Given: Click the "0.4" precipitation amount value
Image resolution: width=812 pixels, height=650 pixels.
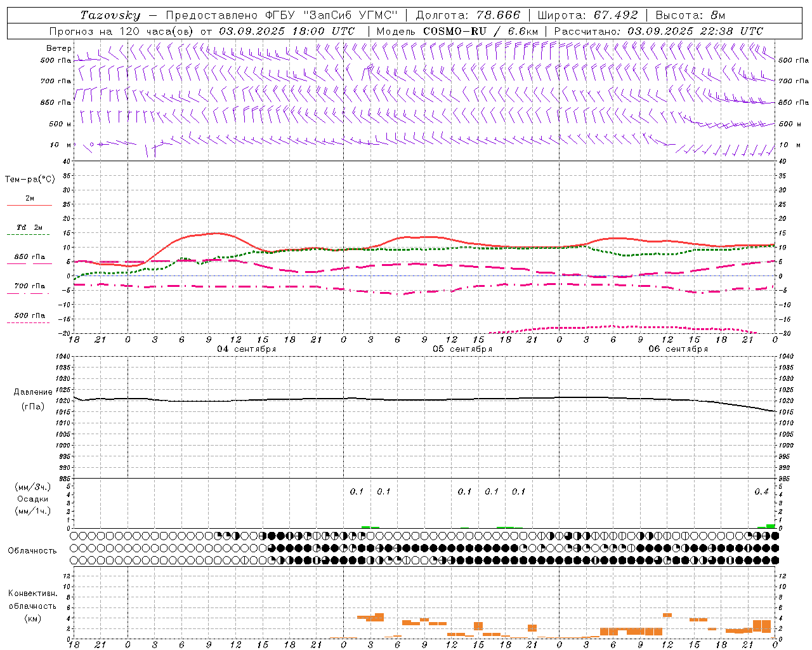Looking at the screenshot, I should pos(761,491).
